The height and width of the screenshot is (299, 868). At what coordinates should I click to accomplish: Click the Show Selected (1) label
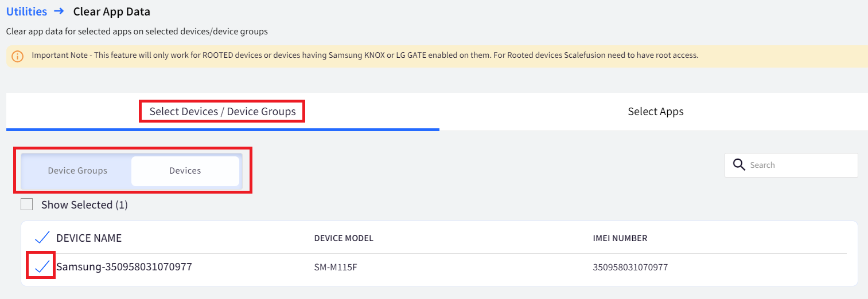[84, 204]
